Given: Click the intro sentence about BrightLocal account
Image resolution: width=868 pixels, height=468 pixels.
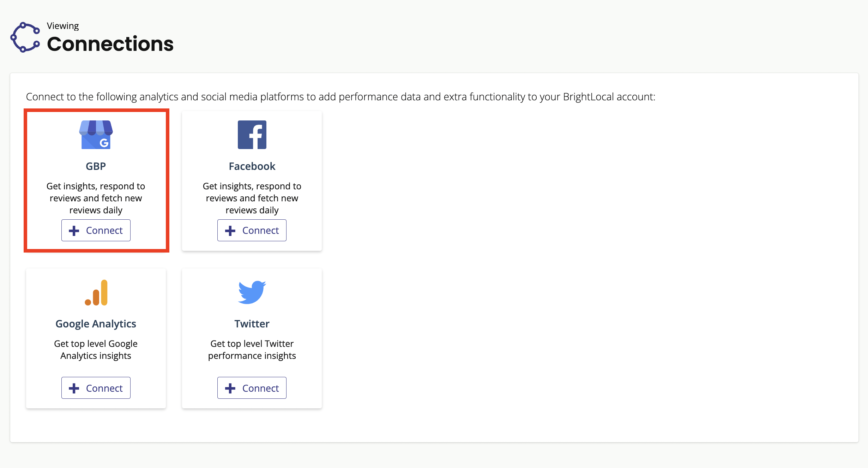Looking at the screenshot, I should [340, 97].
